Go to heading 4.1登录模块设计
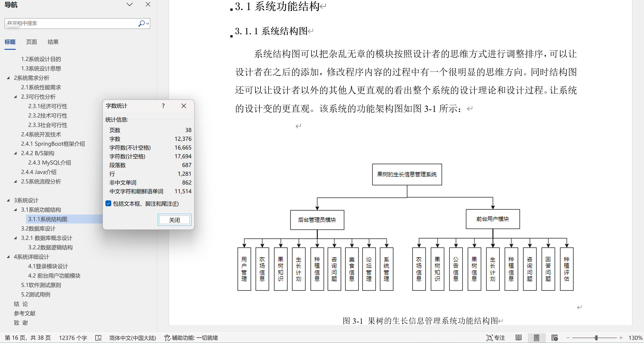 (x=48, y=266)
